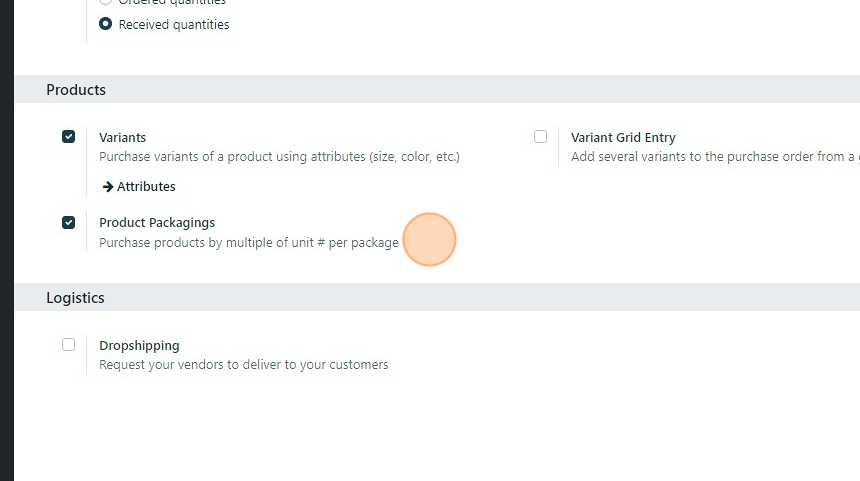Click the Dropshipping setting title

[139, 345]
